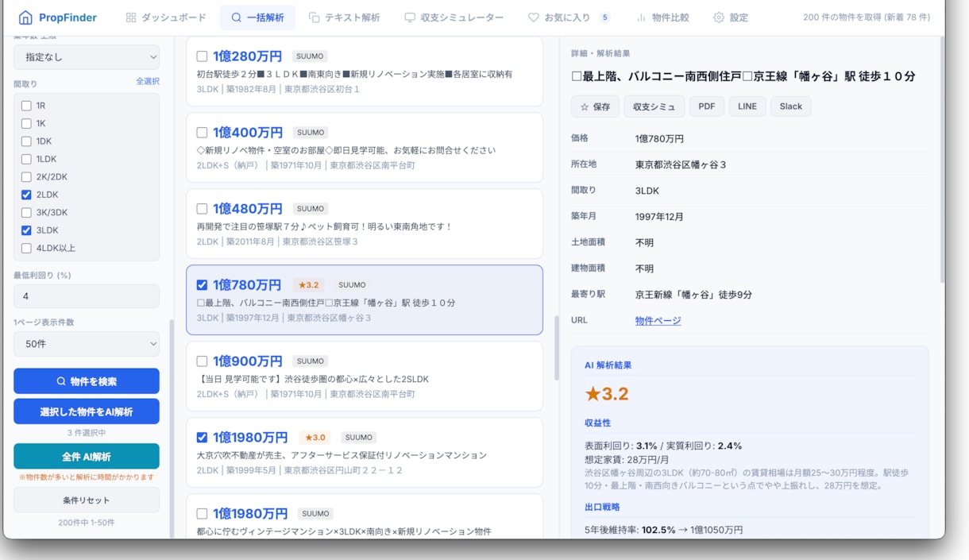Image resolution: width=969 pixels, height=560 pixels.
Task: Open the 指定なし dropdown
Action: point(87,57)
